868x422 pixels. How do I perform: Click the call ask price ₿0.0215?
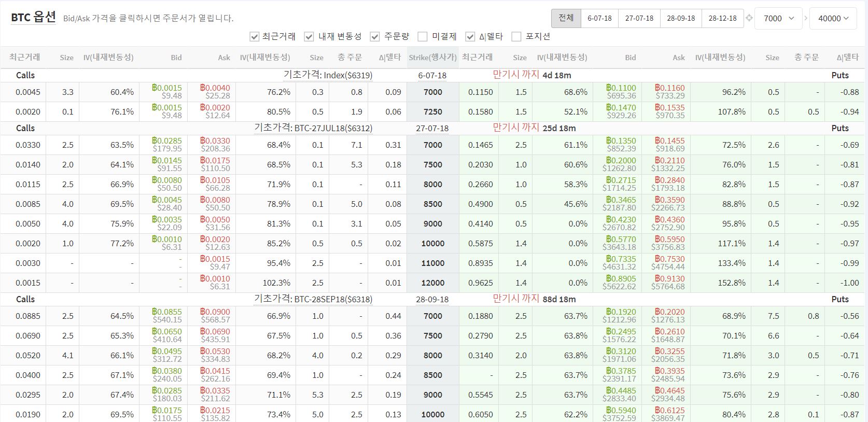[215, 411]
